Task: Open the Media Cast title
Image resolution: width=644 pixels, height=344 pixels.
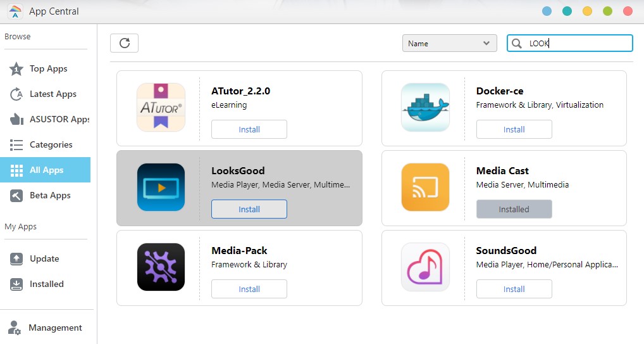Action: pyautogui.click(x=502, y=171)
